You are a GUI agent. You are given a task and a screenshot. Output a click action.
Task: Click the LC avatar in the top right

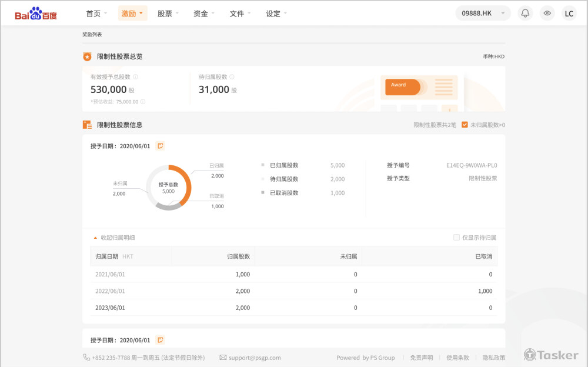[x=569, y=12]
